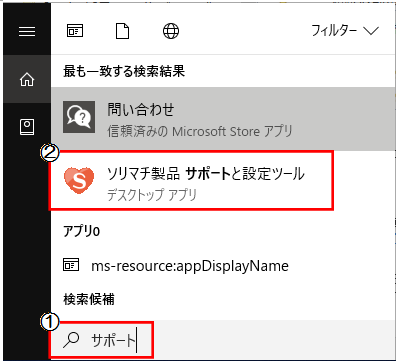Filter results by Web globe icon
Image resolution: width=401 pixels, height=364 pixels.
(x=171, y=31)
